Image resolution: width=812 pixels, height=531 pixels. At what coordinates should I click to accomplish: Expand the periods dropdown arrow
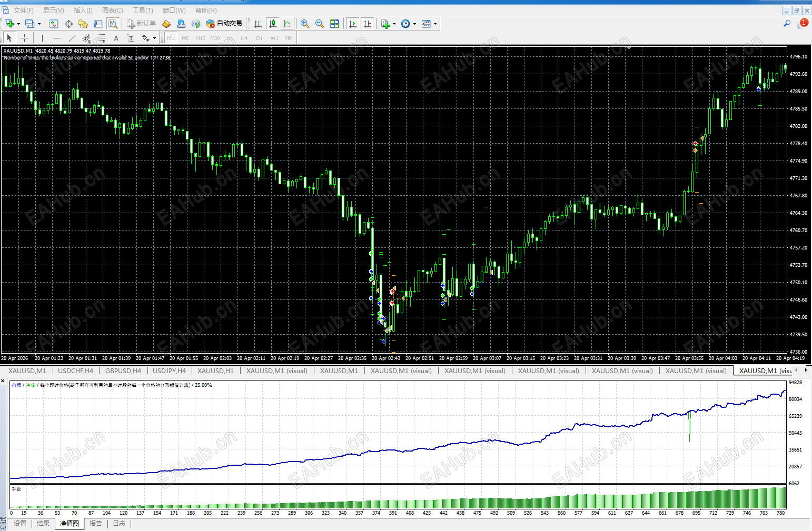(414, 24)
